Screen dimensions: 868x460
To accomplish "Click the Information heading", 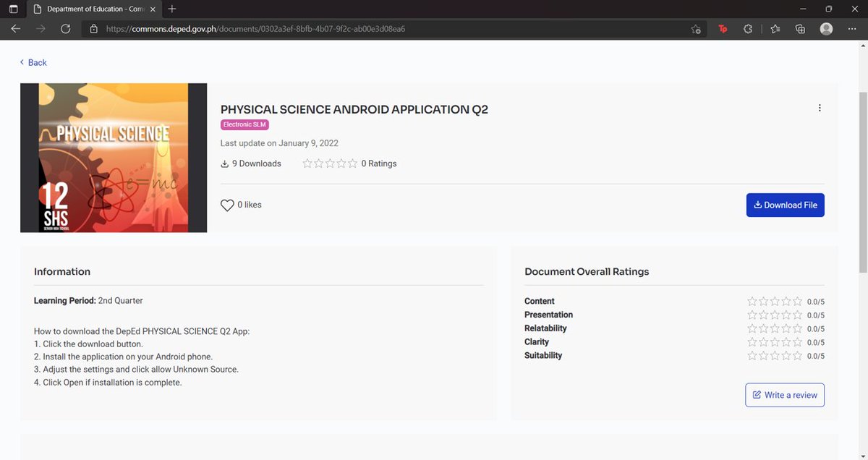I will pyautogui.click(x=62, y=272).
